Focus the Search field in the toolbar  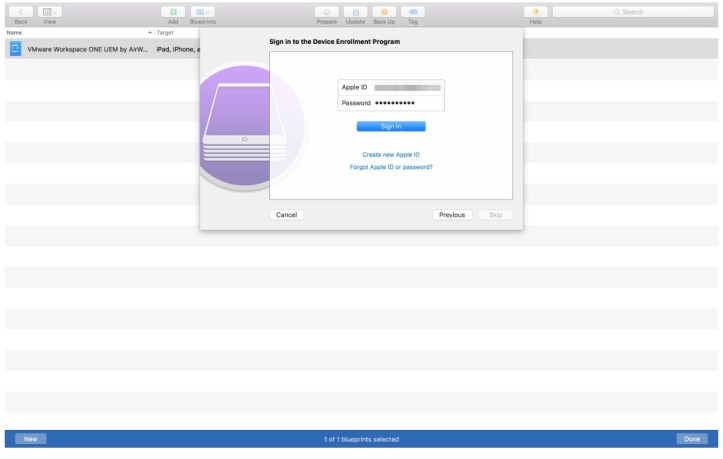pyautogui.click(x=633, y=12)
